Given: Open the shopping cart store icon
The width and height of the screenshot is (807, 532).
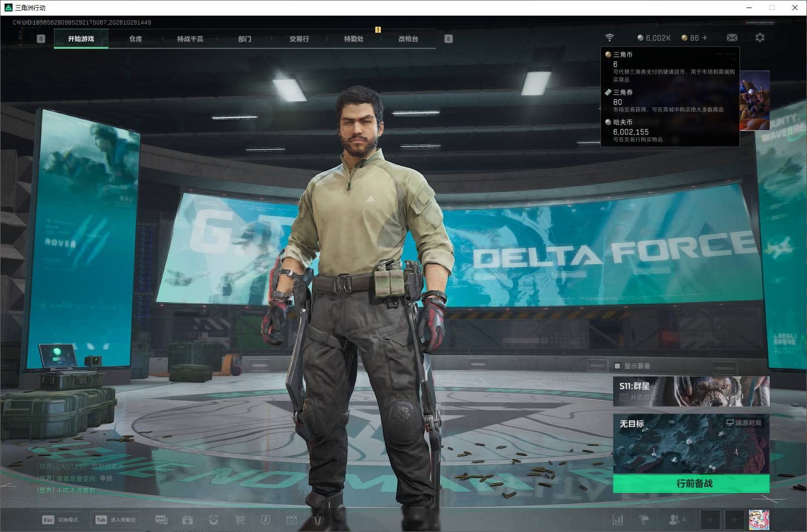Looking at the screenshot, I should (240, 519).
